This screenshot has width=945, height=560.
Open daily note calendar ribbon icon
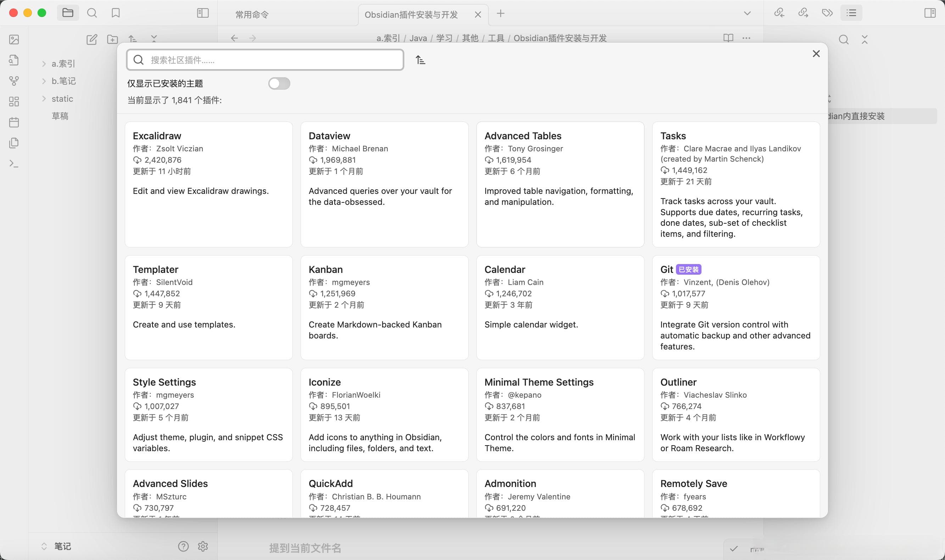[x=14, y=122]
